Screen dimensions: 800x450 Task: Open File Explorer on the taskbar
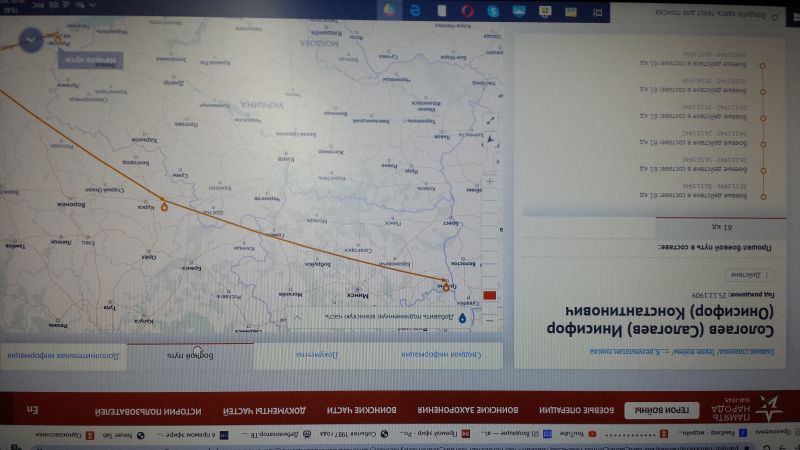click(x=570, y=12)
